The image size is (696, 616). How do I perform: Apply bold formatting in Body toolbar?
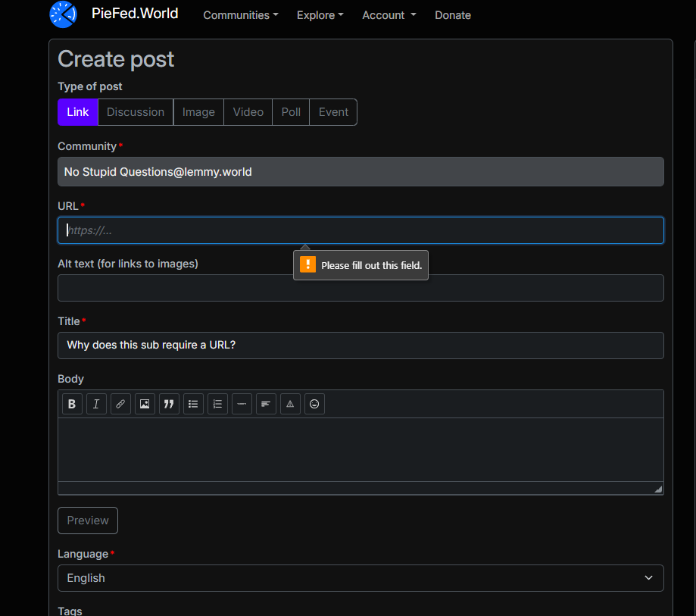pos(72,404)
